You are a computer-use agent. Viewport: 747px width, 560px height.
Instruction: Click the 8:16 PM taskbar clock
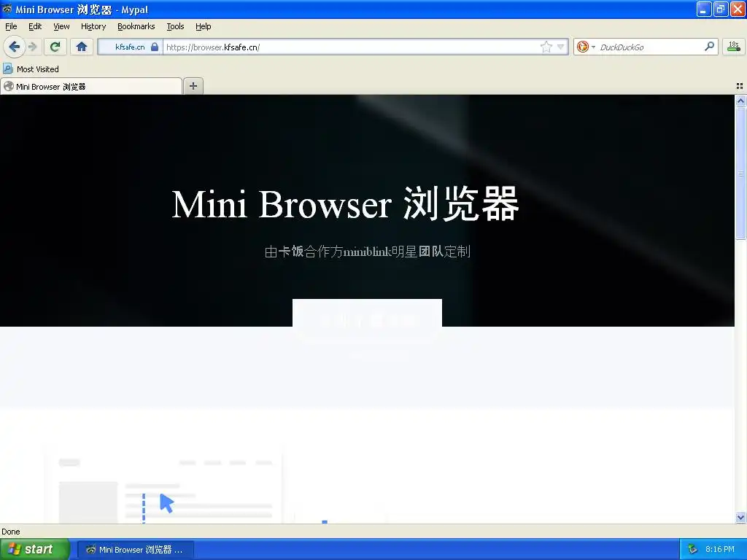tap(720, 549)
